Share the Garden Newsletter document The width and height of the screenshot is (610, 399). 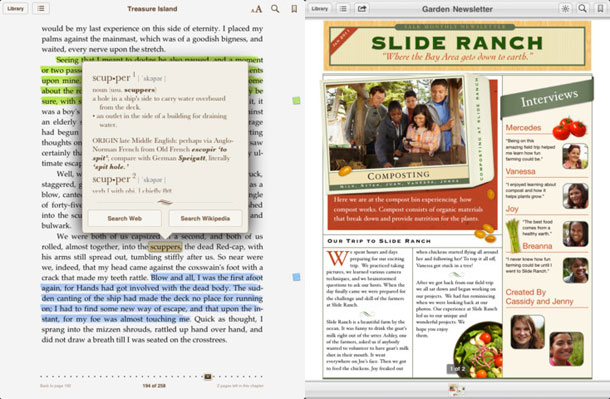[x=362, y=9]
